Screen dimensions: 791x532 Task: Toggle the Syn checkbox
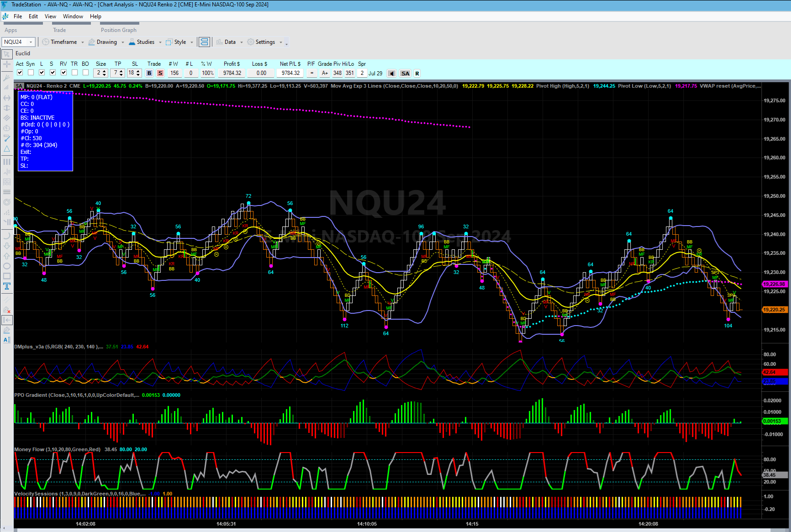[31, 73]
